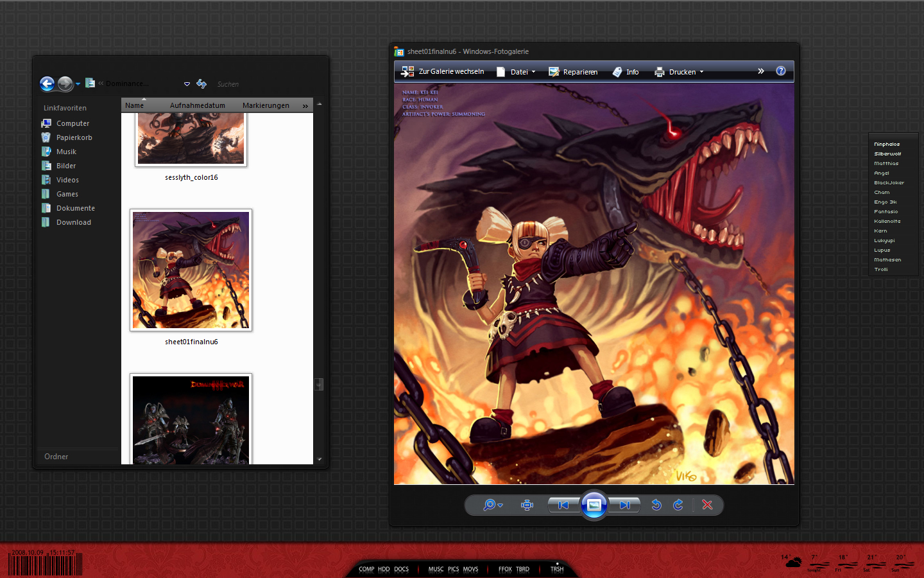Click the sesslyth_color16 file name
This screenshot has height=578, width=924.
click(191, 177)
